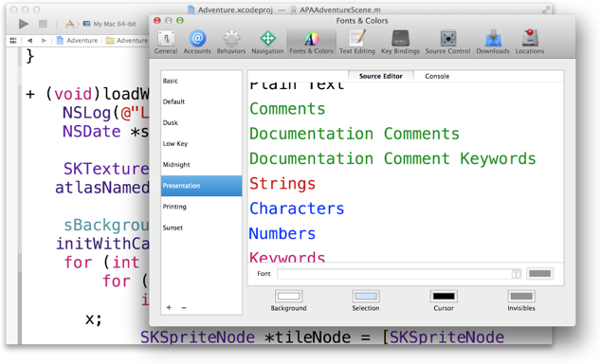This screenshot has height=364, width=601.
Task: Open the Behaviors preferences pane
Action: point(231,42)
